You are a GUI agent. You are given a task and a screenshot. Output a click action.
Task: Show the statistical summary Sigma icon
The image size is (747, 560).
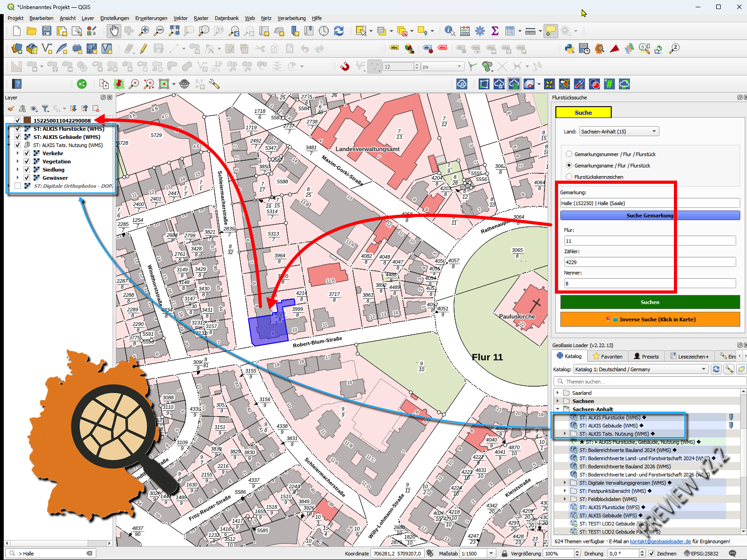(x=495, y=31)
